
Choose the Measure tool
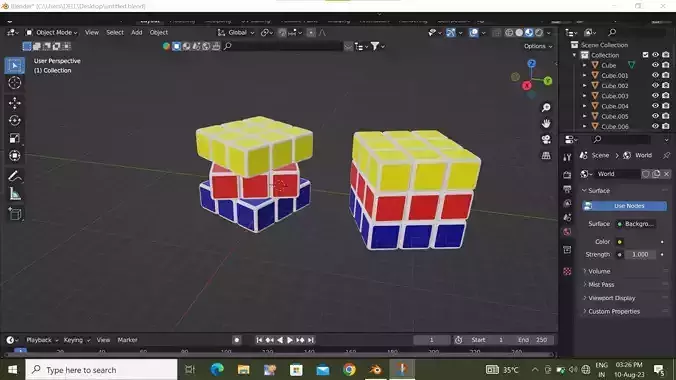(15, 194)
